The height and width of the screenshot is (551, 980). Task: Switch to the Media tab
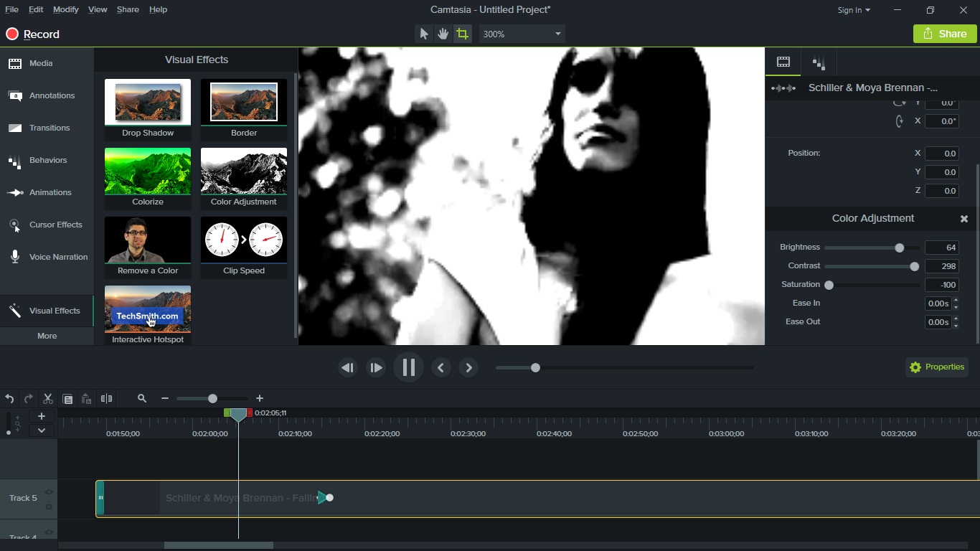click(x=47, y=63)
